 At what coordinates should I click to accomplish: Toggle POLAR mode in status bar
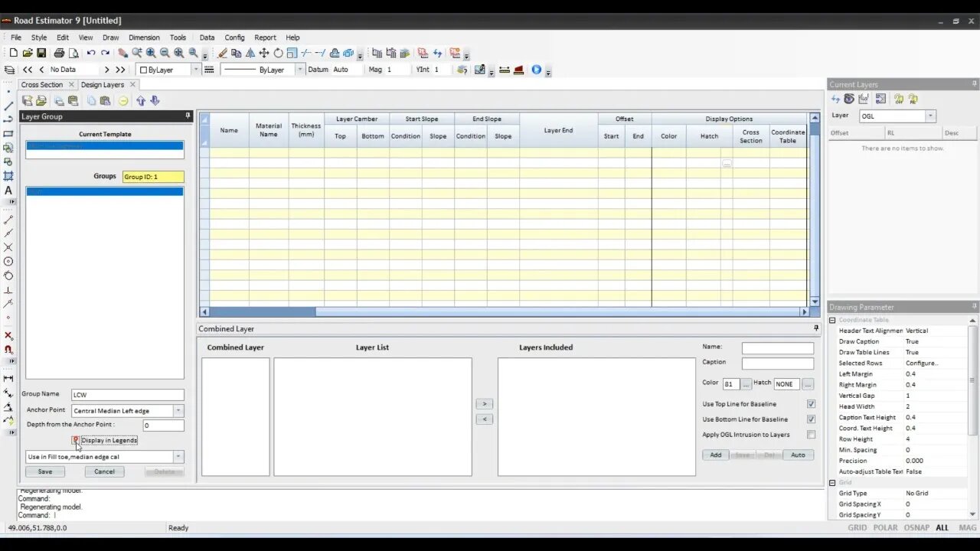[x=885, y=527]
